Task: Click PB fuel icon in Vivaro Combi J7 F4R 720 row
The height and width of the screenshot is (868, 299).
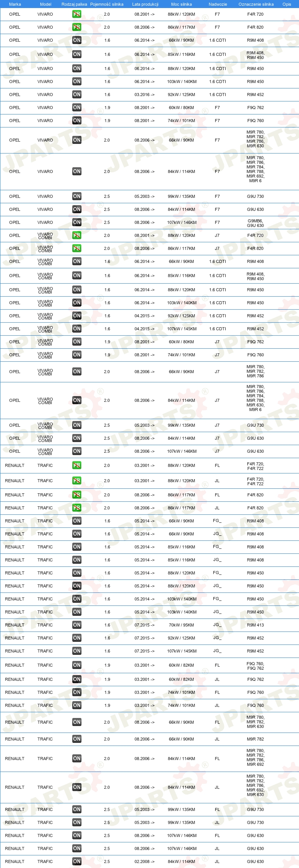Action: click(77, 235)
